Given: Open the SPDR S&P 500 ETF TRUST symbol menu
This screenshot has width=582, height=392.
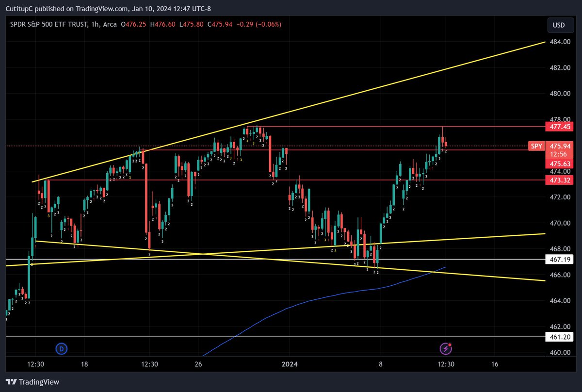Looking at the screenshot, I should (x=48, y=25).
